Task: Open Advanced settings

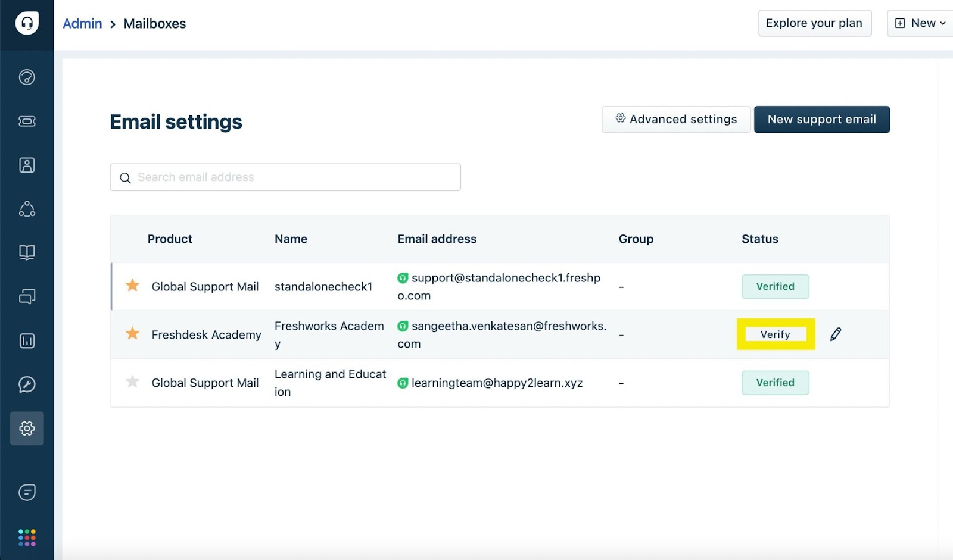Action: coord(676,119)
